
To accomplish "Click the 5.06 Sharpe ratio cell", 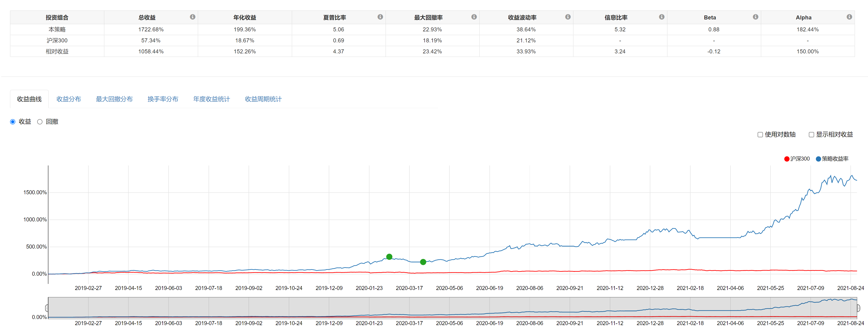I will [339, 29].
